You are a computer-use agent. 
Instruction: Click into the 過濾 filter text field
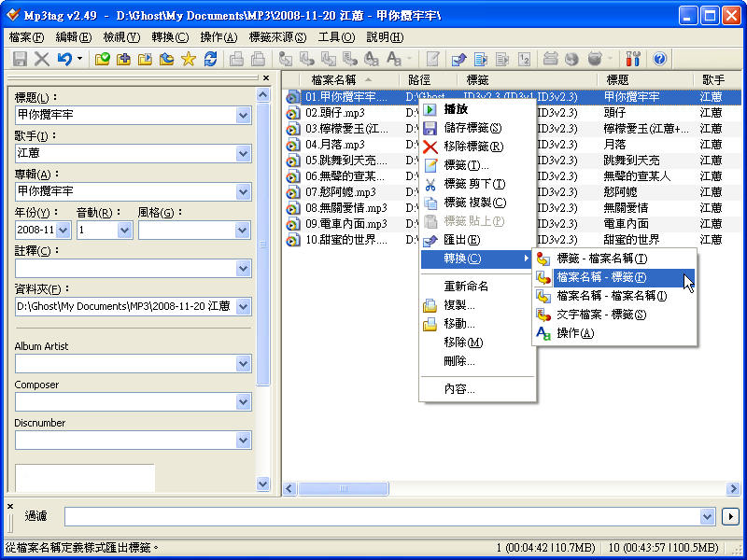(x=382, y=517)
